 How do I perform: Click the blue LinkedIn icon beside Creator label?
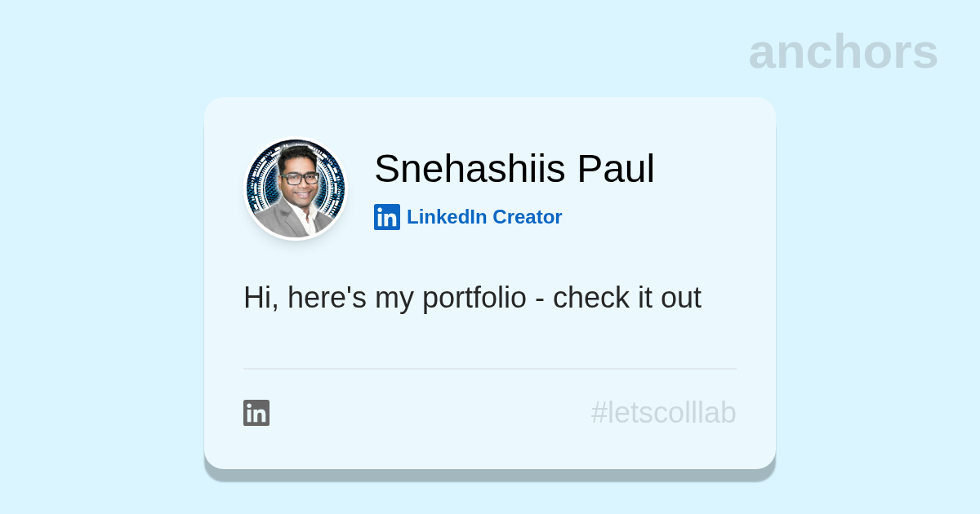tap(387, 217)
